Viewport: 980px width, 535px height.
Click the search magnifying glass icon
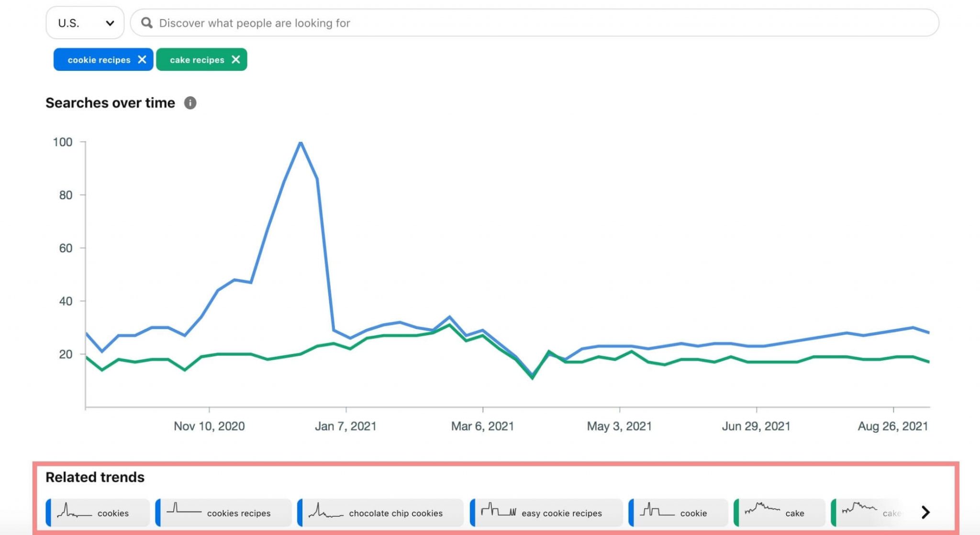click(x=146, y=23)
